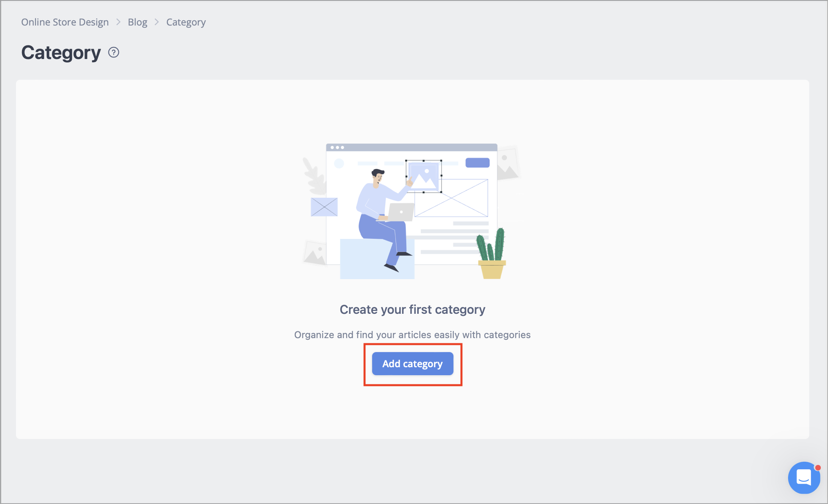Image resolution: width=828 pixels, height=504 pixels.
Task: Go to Online Store Design breadcrumb
Action: 65,22
